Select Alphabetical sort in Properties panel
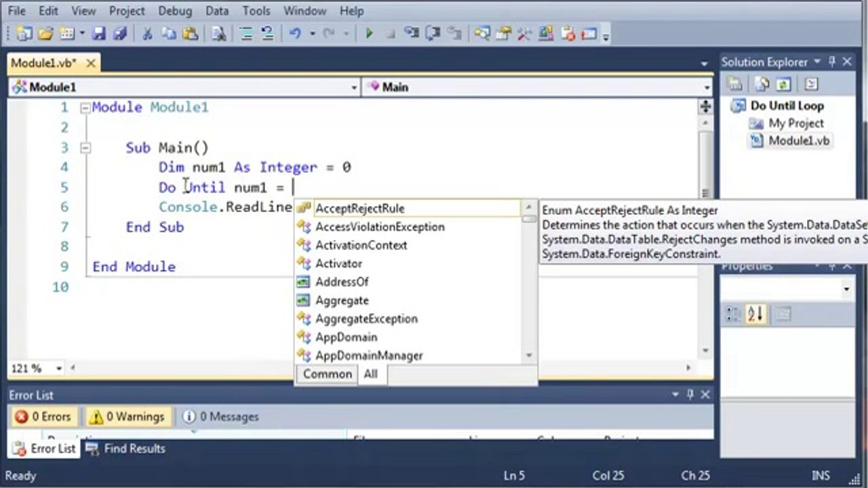The width and height of the screenshot is (868, 488). (x=755, y=314)
